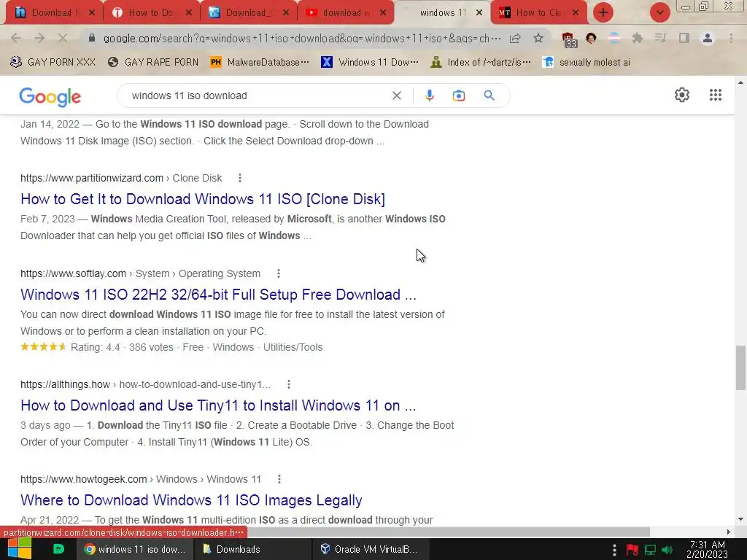Show hidden system tray icons

614,550
